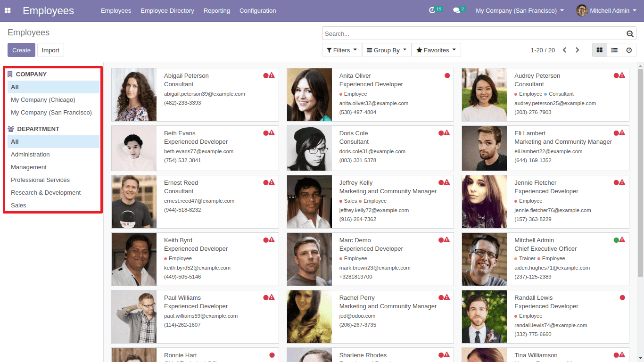Click green presence dot on Mitchell Admin card

click(616, 240)
